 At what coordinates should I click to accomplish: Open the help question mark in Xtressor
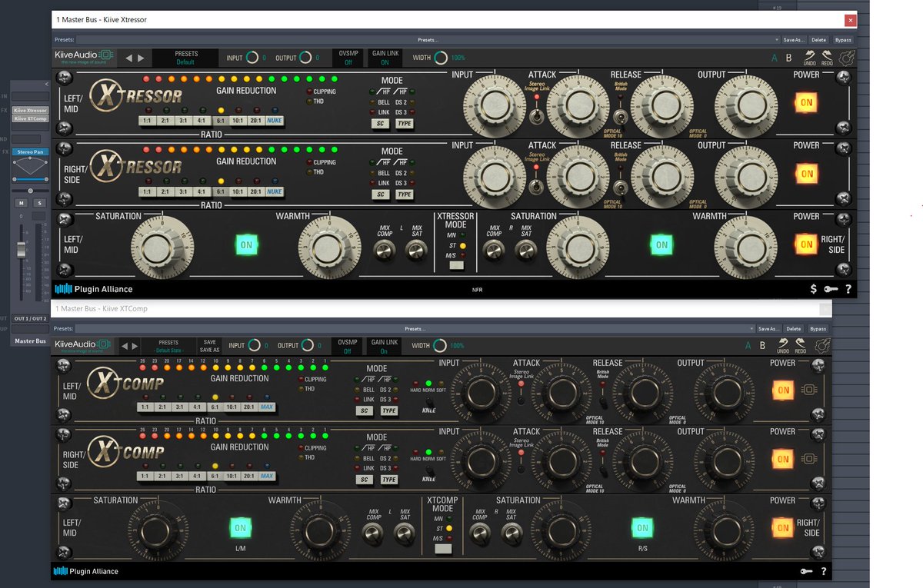[x=848, y=289]
